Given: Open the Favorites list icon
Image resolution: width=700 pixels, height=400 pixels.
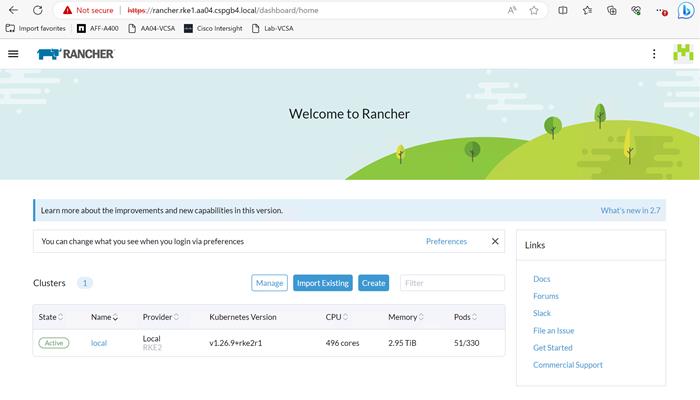Looking at the screenshot, I should pos(588,10).
